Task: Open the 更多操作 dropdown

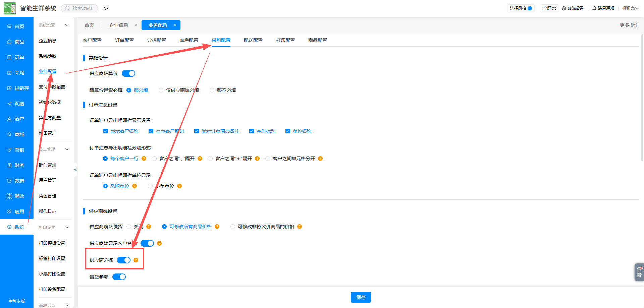Action: tap(629, 25)
